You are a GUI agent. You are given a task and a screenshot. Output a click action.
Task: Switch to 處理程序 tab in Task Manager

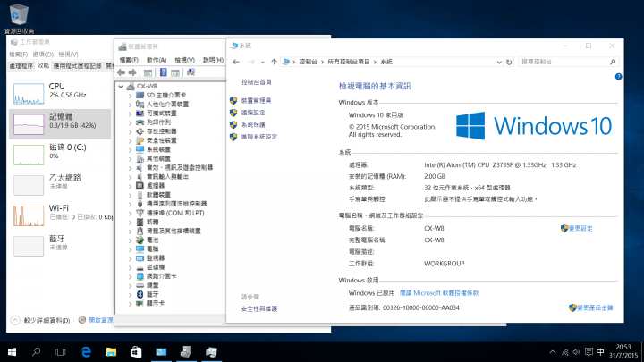[x=21, y=66]
